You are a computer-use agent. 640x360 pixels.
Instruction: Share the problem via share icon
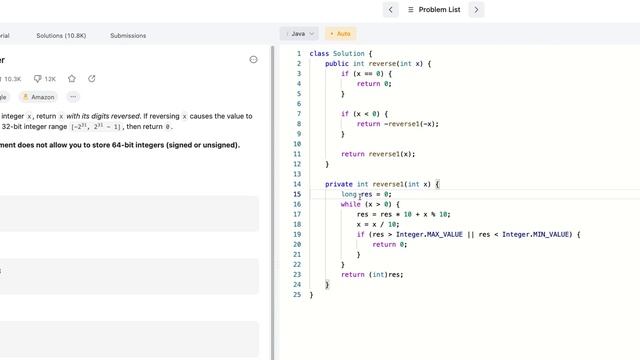[x=91, y=78]
